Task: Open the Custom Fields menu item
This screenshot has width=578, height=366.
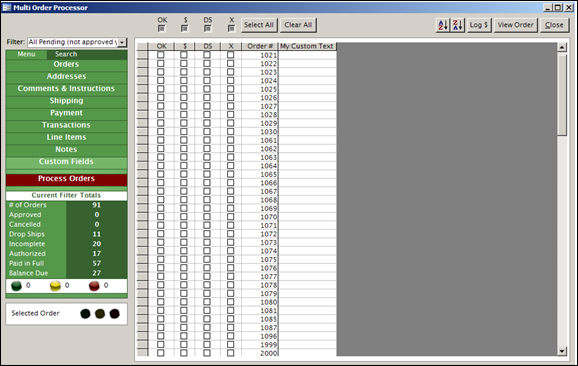Action: (66, 161)
